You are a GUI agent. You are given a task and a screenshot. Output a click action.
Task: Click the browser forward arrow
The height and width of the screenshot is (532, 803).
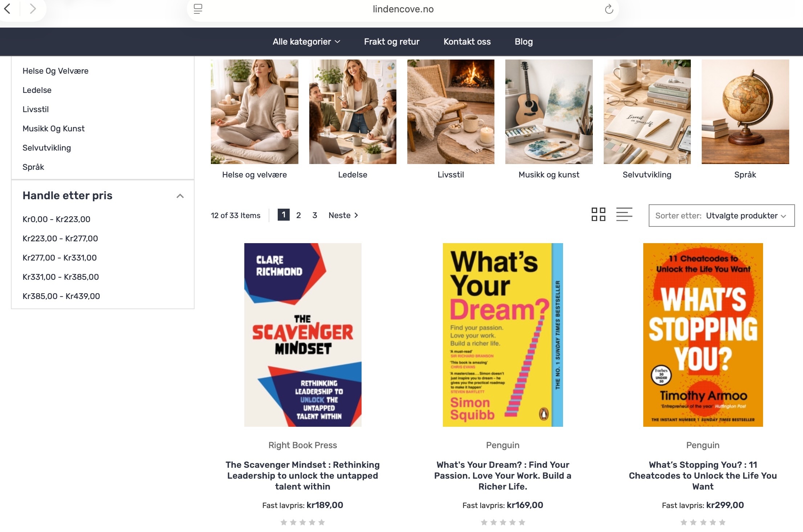[x=33, y=9]
